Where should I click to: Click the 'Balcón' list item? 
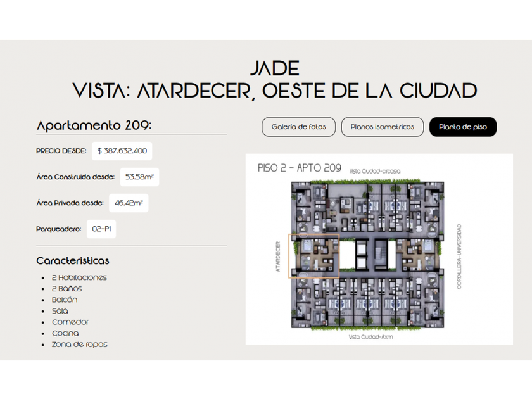[x=65, y=300]
